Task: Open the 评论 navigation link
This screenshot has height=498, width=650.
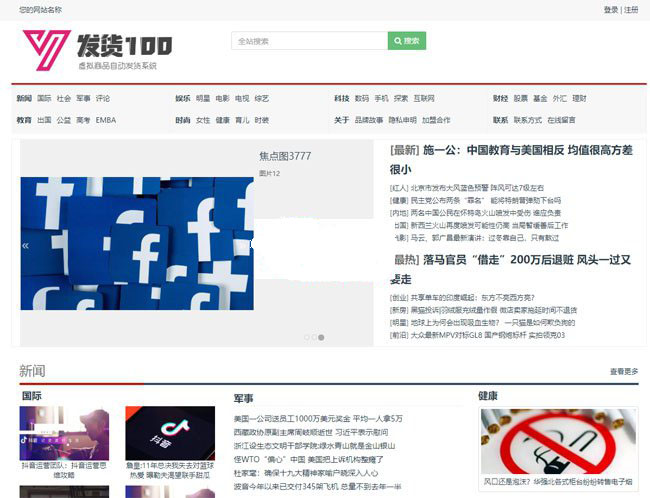Action: [103, 98]
